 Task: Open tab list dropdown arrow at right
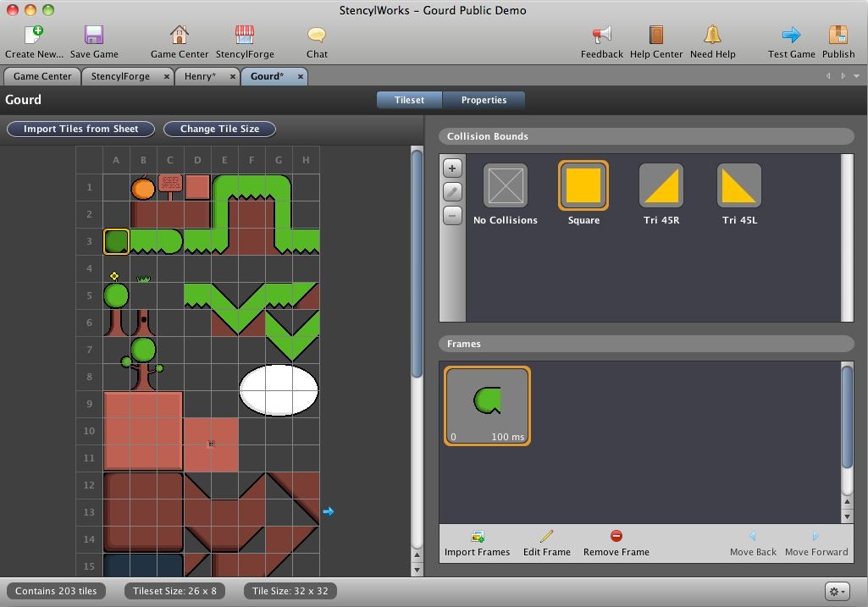point(856,76)
